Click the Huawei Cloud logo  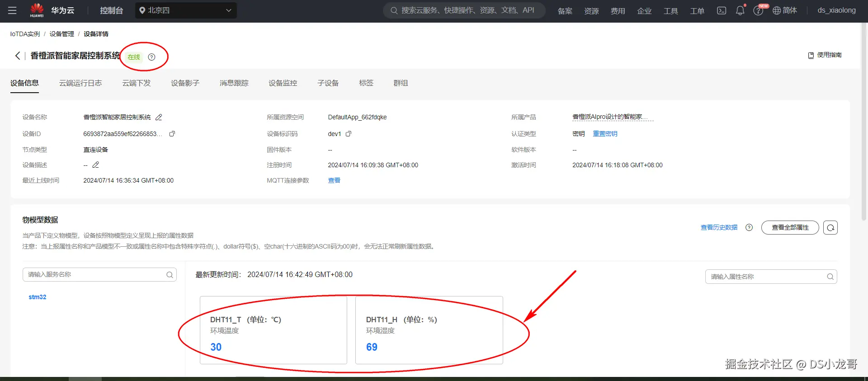pyautogui.click(x=37, y=10)
